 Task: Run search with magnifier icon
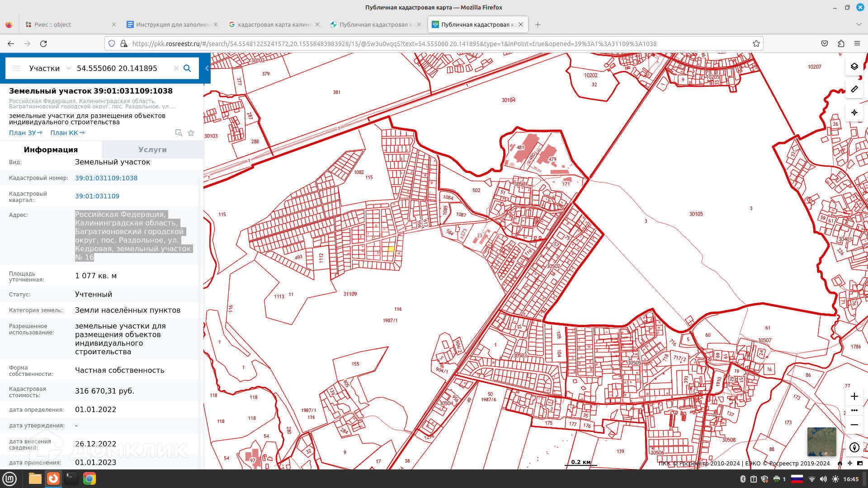187,68
